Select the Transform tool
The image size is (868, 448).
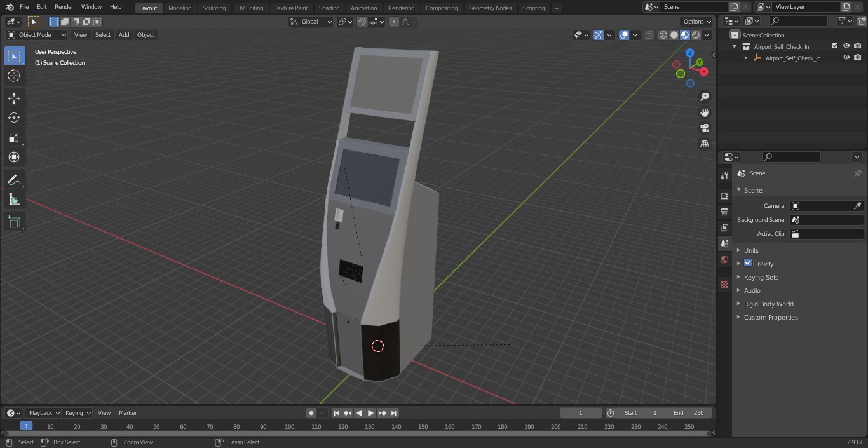(14, 157)
